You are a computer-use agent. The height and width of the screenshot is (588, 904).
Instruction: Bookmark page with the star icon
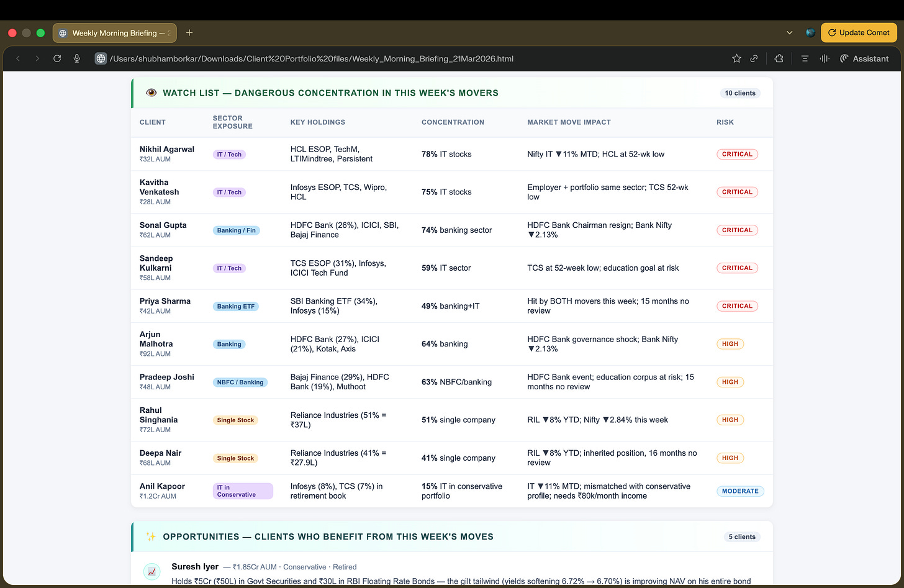[736, 58]
